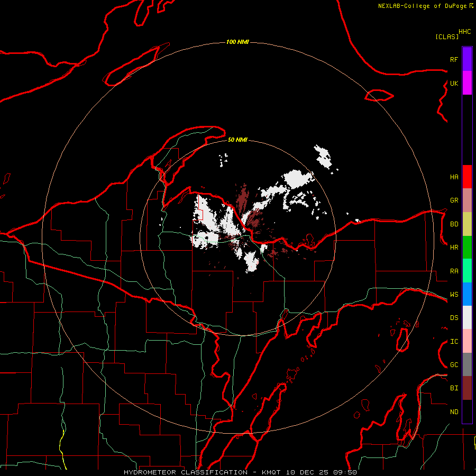Click the DS white legend swatch
The width and height of the screenshot is (476, 476).
click(467, 317)
